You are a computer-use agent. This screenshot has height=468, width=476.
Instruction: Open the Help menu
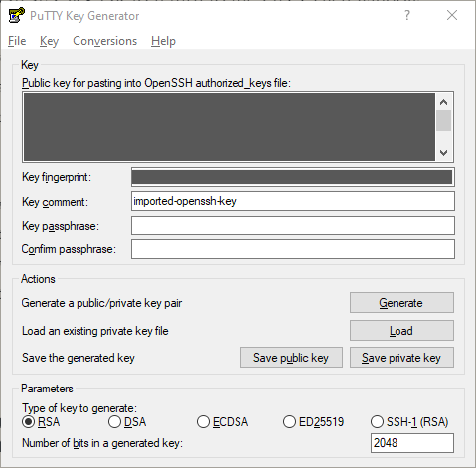tap(163, 41)
